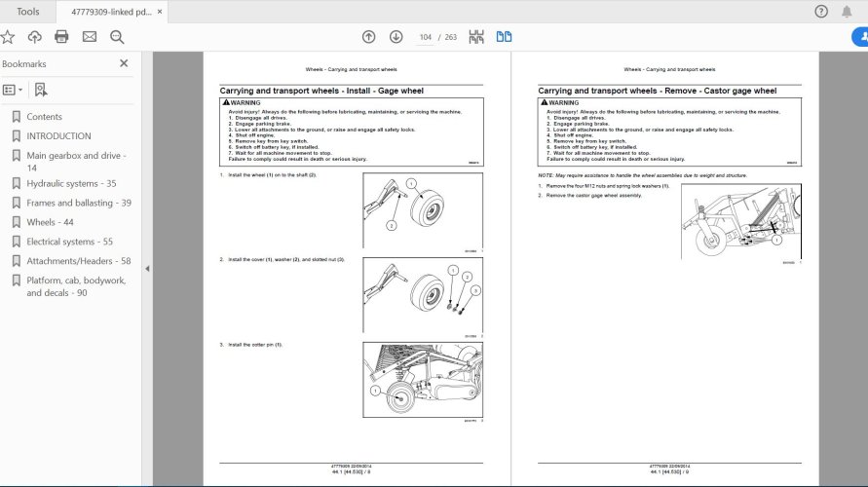Collapse the bookmarks pane with side arrow
868x487 pixels.
click(147, 269)
